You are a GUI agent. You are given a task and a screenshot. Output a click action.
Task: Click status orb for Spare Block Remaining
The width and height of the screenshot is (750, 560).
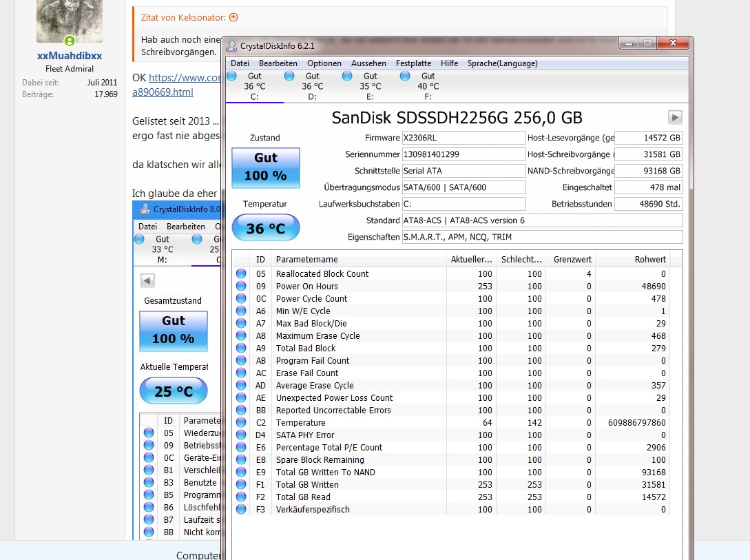point(241,460)
